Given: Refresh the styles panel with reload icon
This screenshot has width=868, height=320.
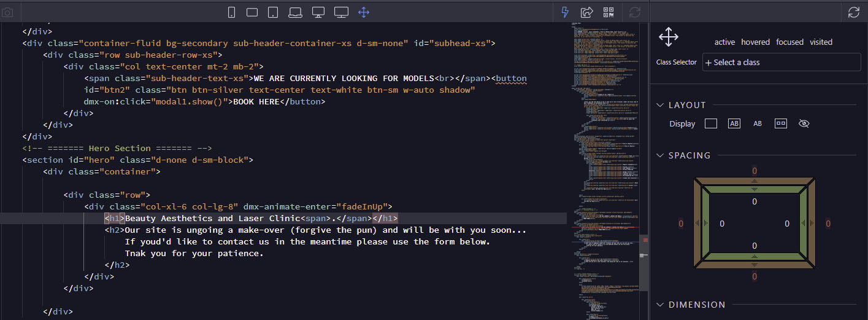Looking at the screenshot, I should [x=853, y=12].
